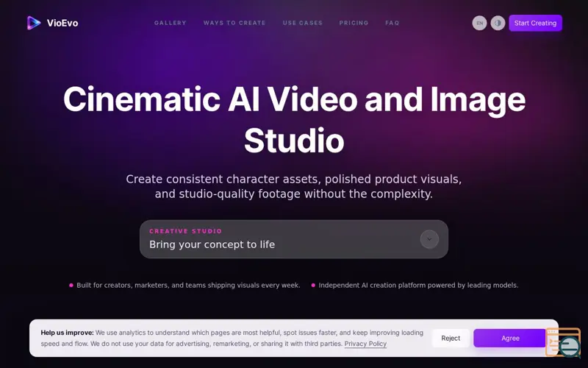Viewport: 588px width, 368px height.
Task: Click the 'Cinematic AI Video and Image Studio' headline
Action: coord(294,119)
